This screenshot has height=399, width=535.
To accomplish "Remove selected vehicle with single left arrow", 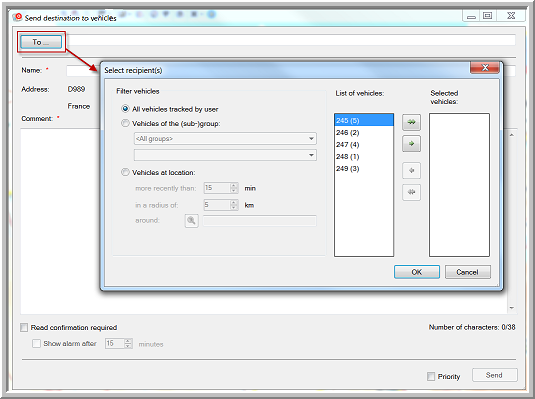I will point(411,170).
